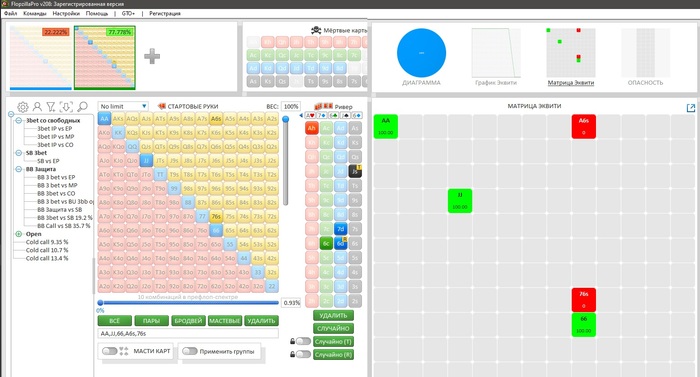Open the magnifier search tool
Image resolution: width=700 pixels, height=377 pixels.
82,107
